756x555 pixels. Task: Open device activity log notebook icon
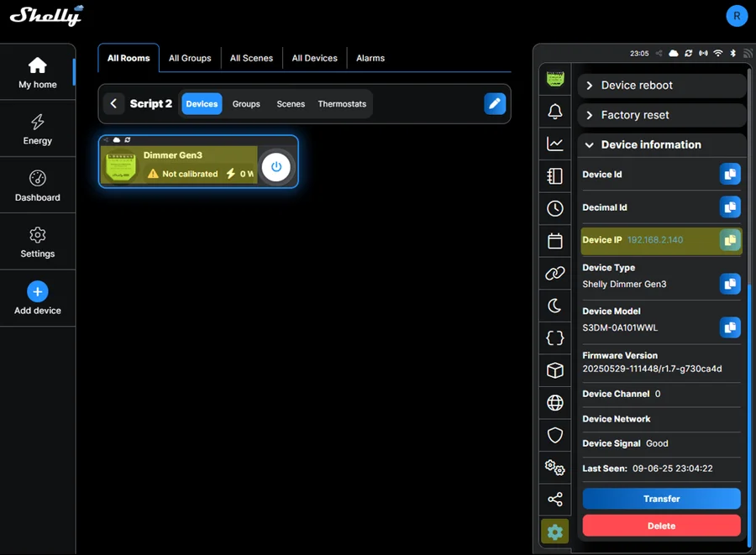(x=555, y=175)
